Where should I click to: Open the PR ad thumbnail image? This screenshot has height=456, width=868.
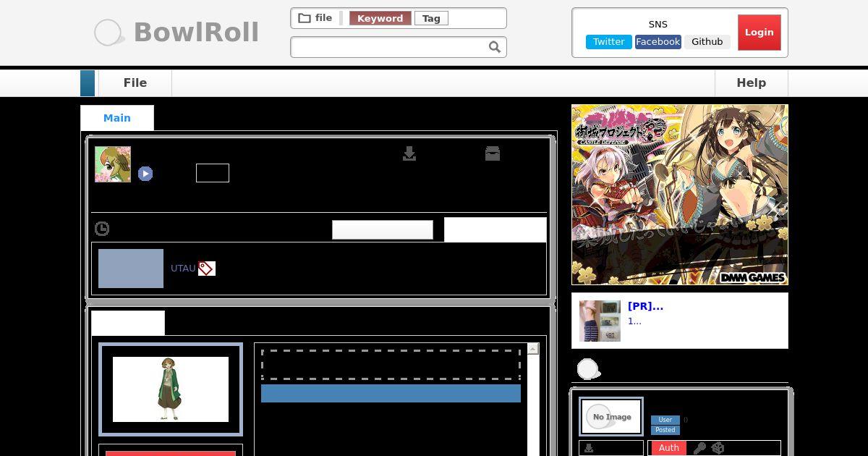(600, 321)
